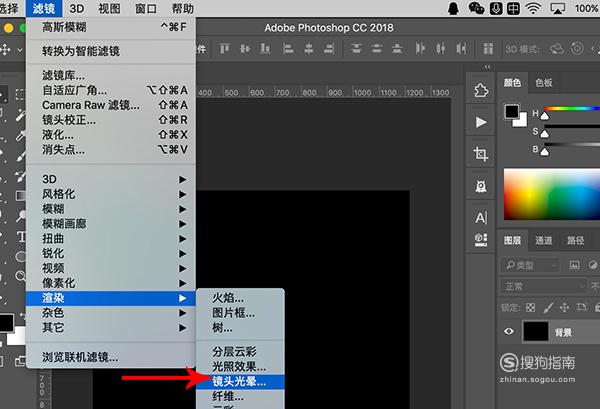Switch to the 色板 tab

[x=543, y=83]
